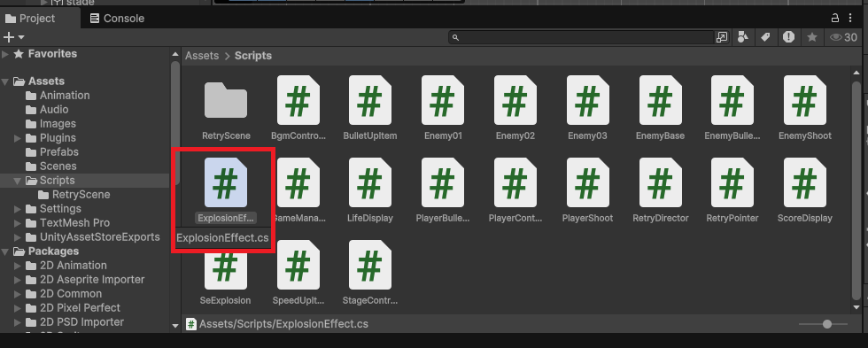Collapse the Assets tree folder
This screenshot has width=868, height=348.
(5, 81)
